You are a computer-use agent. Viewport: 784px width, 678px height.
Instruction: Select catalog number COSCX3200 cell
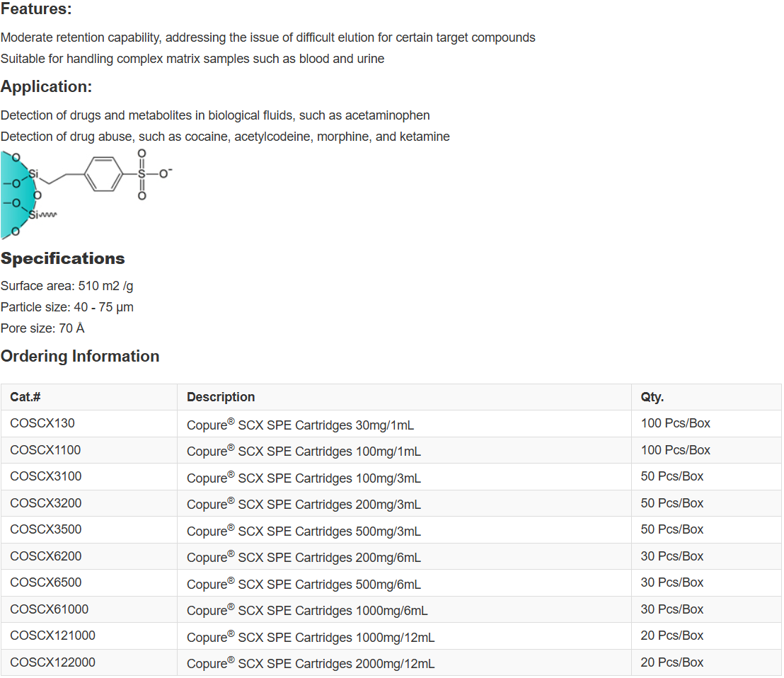(46, 503)
